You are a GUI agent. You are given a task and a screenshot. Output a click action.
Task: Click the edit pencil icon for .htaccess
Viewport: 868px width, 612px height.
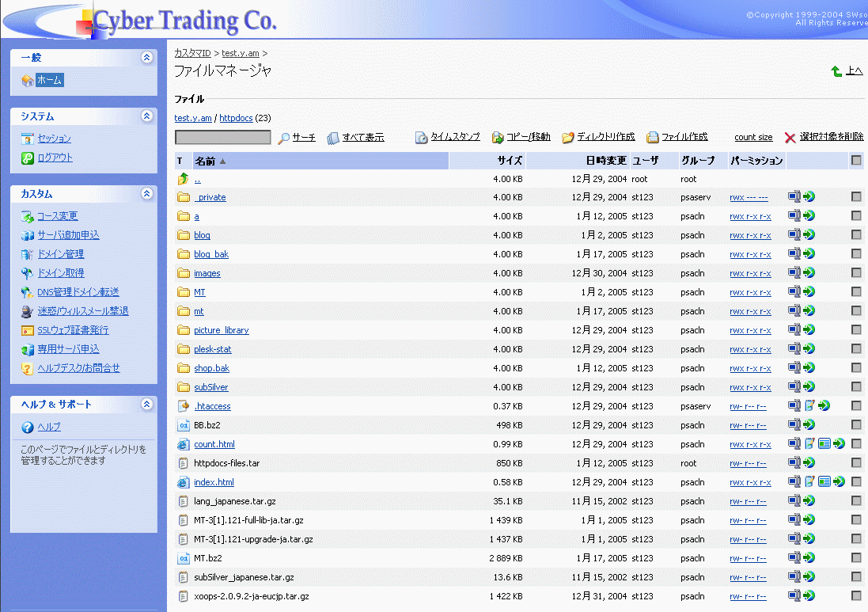click(x=809, y=406)
